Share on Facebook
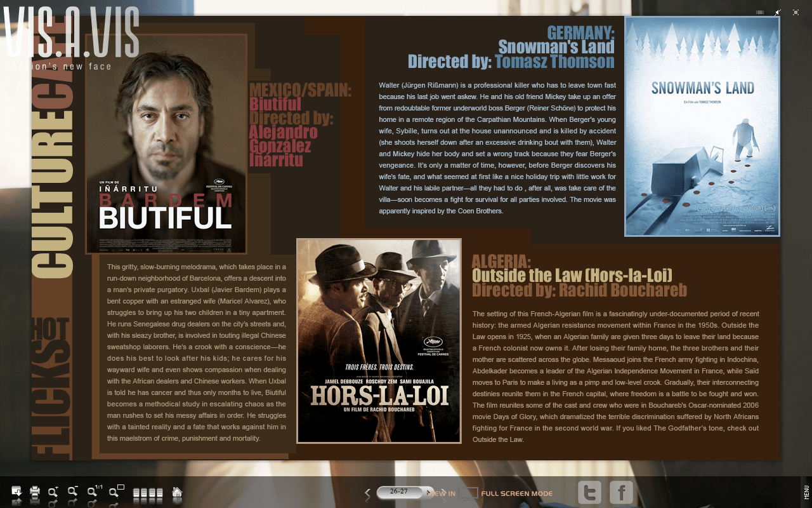The height and width of the screenshot is (508, 812). [x=621, y=493]
